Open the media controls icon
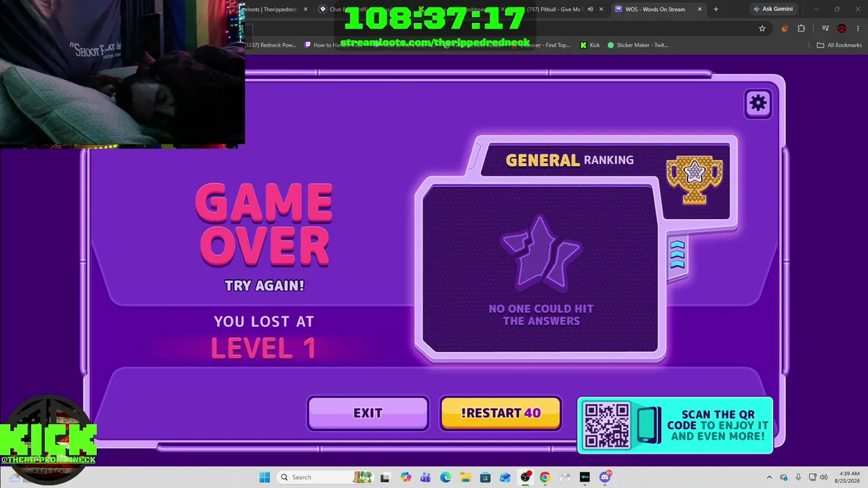This screenshot has width=868, height=488. coord(825,28)
